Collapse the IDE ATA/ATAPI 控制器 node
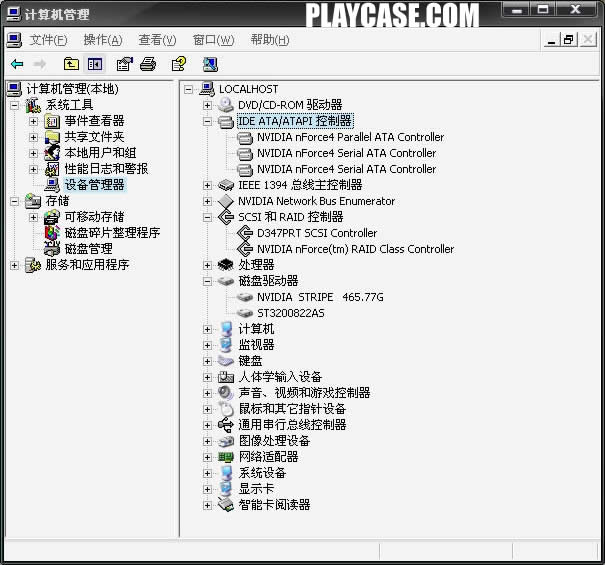605x565 pixels. pos(207,122)
